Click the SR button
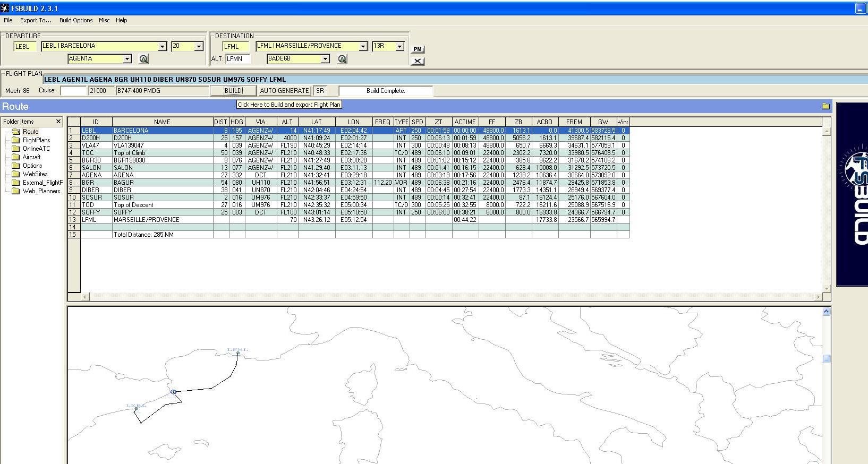This screenshot has width=868, height=464. [320, 91]
